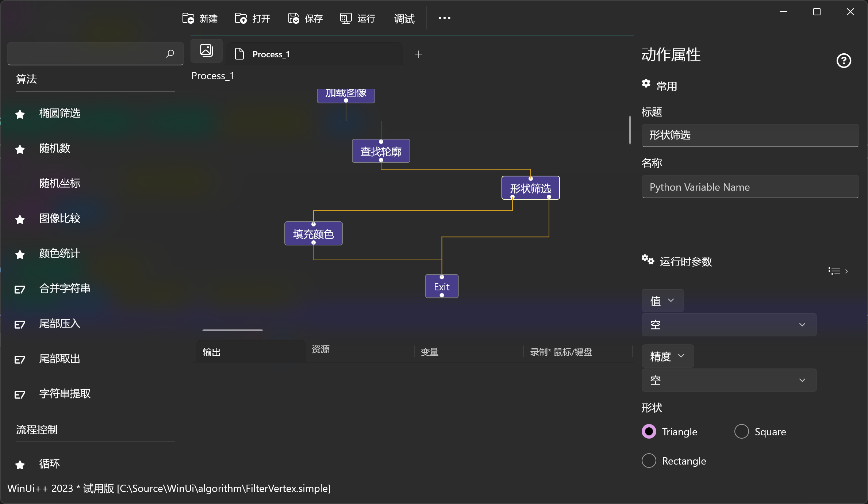Click the image view icon beside Process_1 tab
Screen dimensions: 868x504
[207, 51]
